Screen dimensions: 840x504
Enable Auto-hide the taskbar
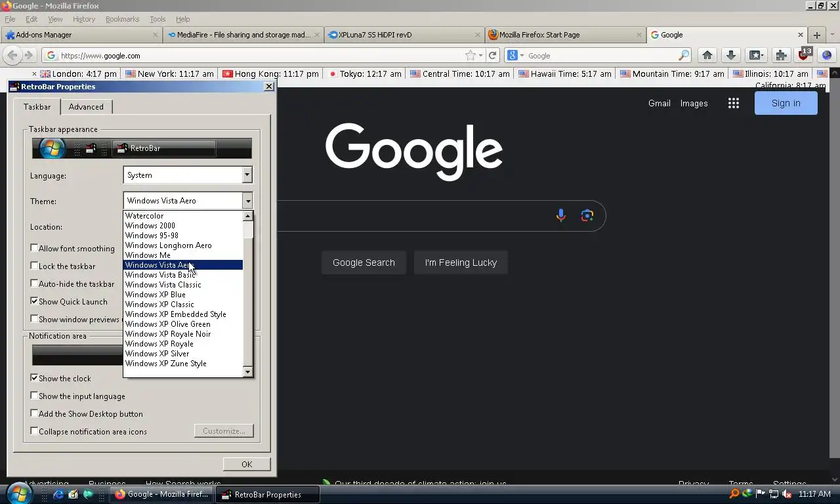pos(34,283)
